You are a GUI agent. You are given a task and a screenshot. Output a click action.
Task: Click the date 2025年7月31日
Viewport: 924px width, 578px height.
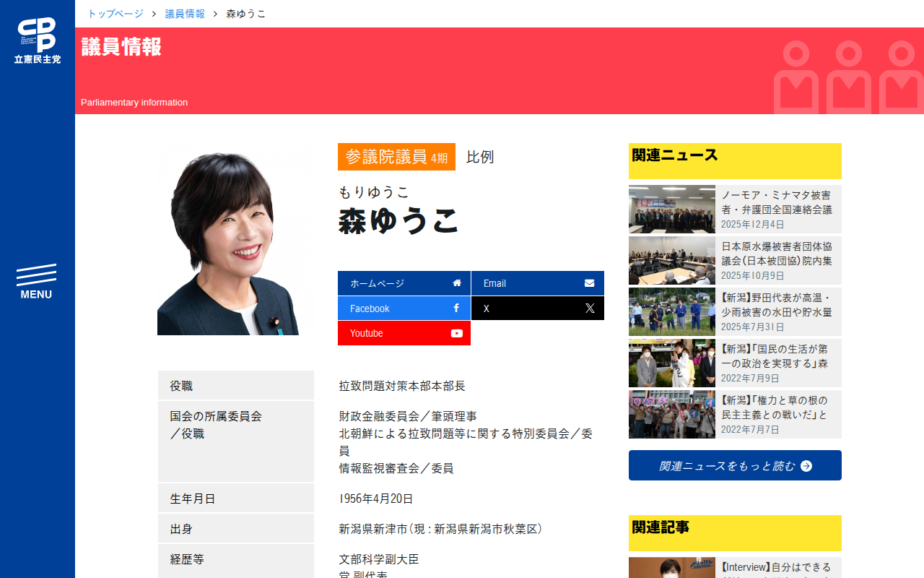click(752, 327)
